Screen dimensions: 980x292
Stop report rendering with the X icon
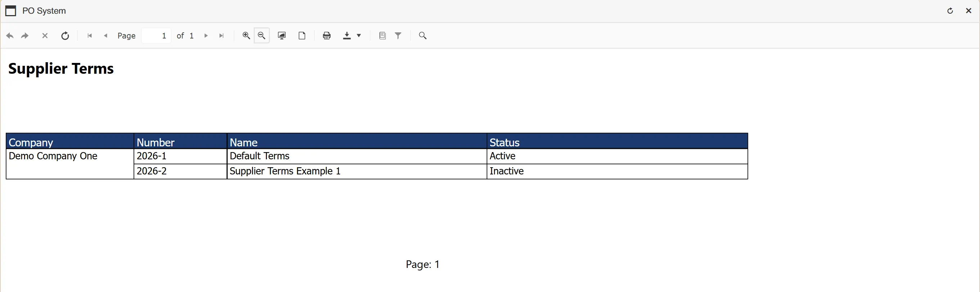pos(45,36)
